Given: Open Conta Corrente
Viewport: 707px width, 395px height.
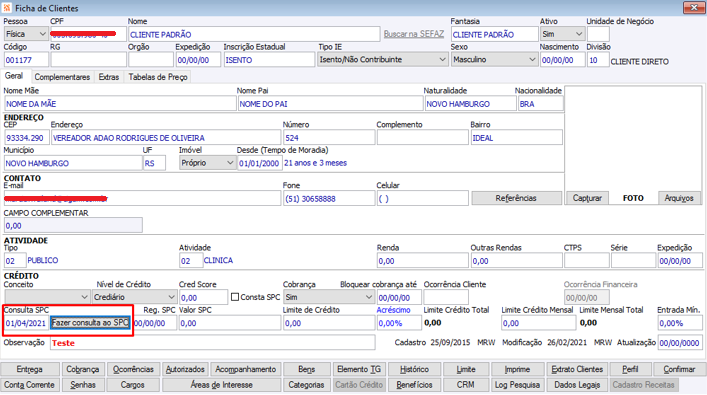Looking at the screenshot, I should pyautogui.click(x=30, y=385).
